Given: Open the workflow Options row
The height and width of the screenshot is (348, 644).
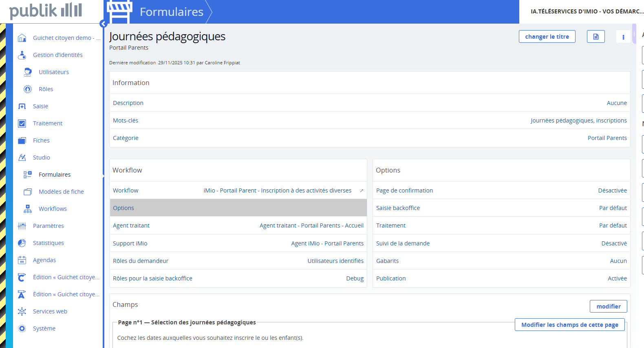Looking at the screenshot, I should (238, 208).
